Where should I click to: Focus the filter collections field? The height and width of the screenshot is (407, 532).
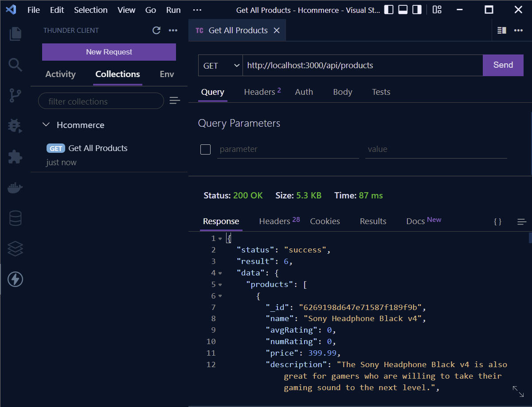pos(101,101)
